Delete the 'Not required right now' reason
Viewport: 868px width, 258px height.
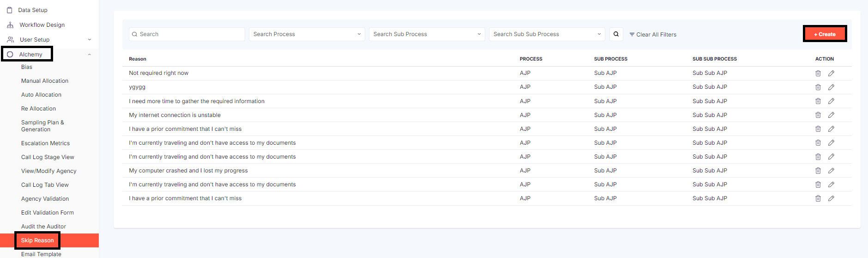tap(818, 74)
